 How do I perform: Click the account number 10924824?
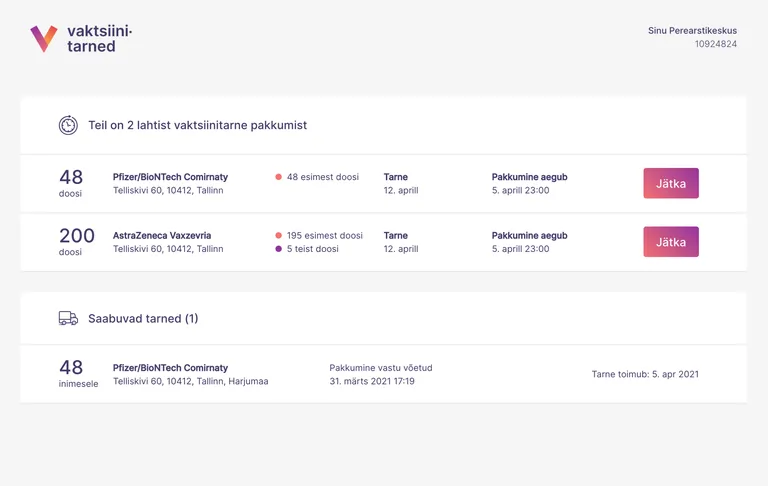[x=716, y=44]
